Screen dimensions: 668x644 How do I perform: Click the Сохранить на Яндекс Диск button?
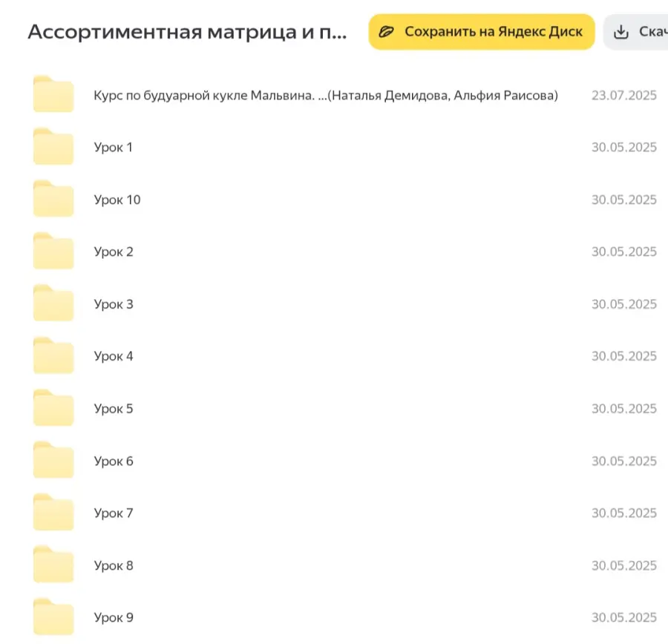point(481,31)
